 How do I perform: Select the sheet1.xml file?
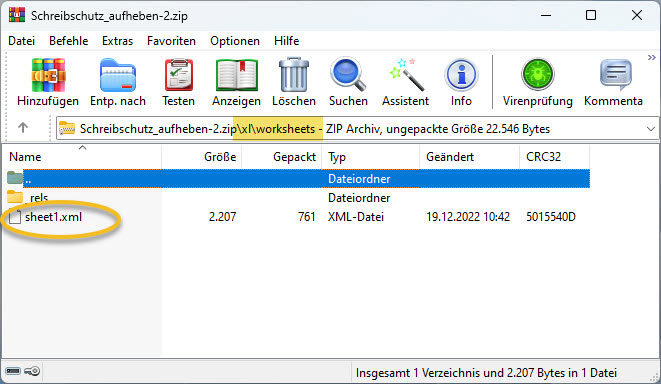[x=53, y=217]
